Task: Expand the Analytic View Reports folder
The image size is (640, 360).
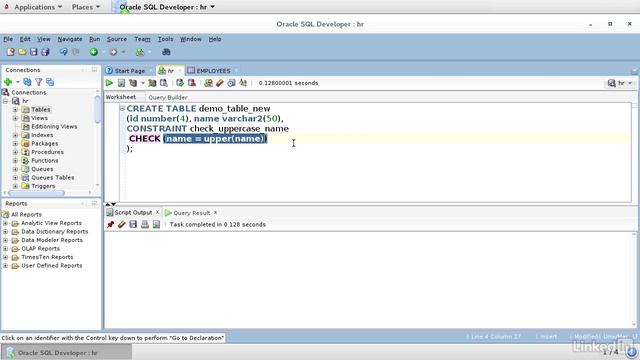Action: click(5, 223)
